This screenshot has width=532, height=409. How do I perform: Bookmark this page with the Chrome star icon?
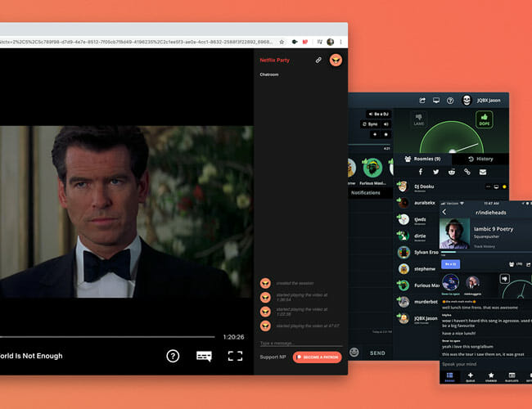tap(282, 42)
